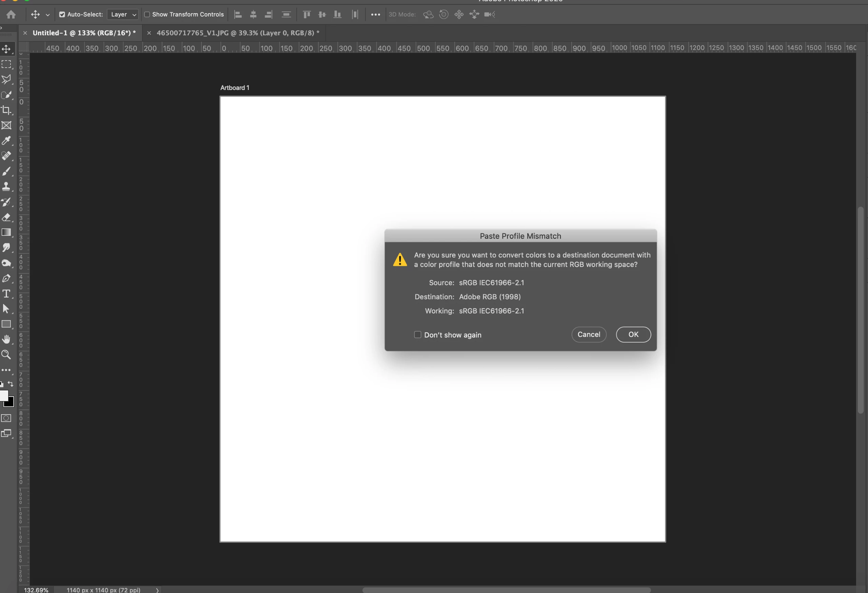Disable the Auto-Select checkbox

pos(62,15)
